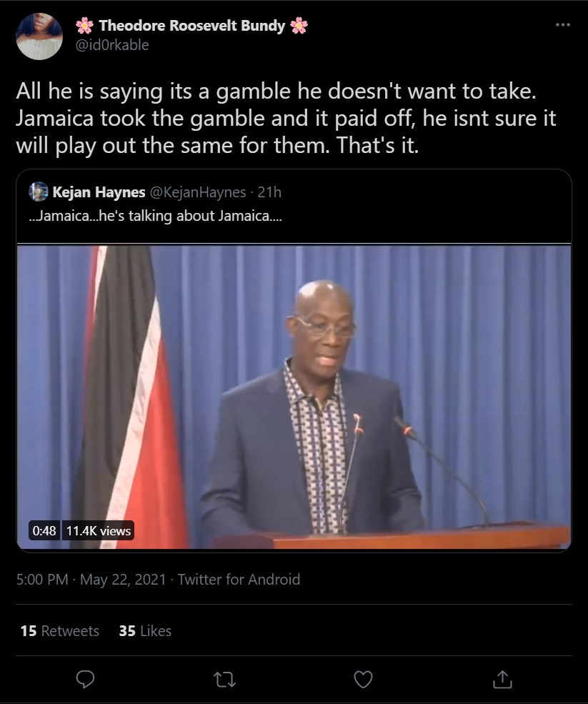
Task: Click Kejan Haynes small avatar icon
Action: pos(39,192)
